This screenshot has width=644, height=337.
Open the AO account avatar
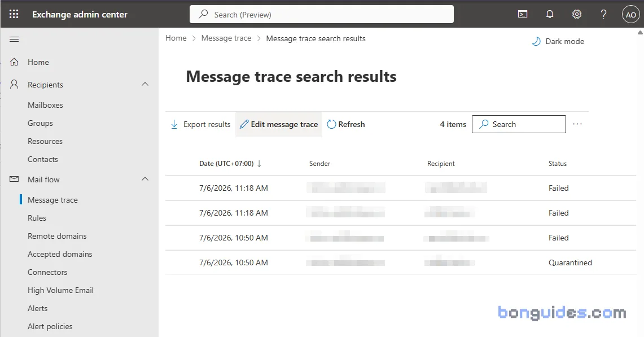click(631, 14)
